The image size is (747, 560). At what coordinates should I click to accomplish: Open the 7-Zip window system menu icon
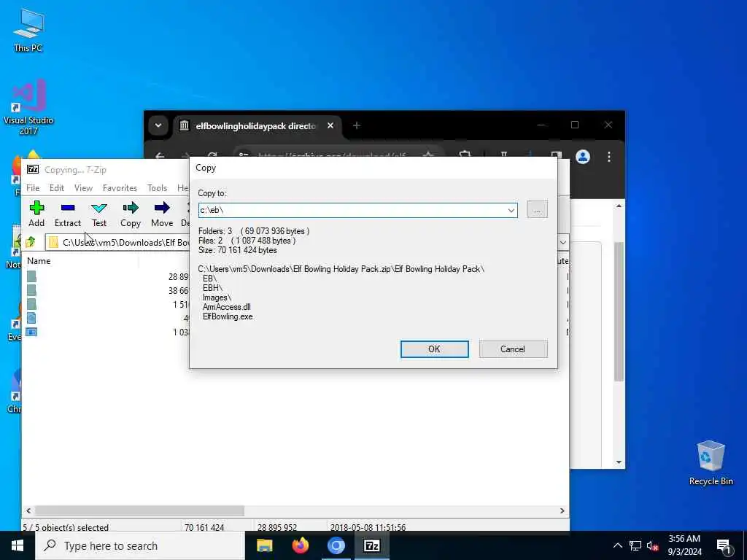coord(33,169)
